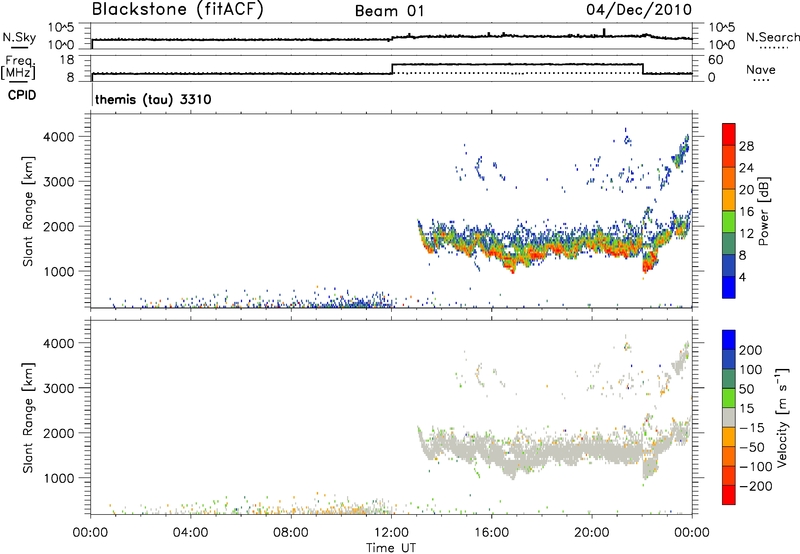Click the 'Velocity [m s-1]' colorbar title
The width and height of the screenshot is (800, 554).
tap(782, 417)
